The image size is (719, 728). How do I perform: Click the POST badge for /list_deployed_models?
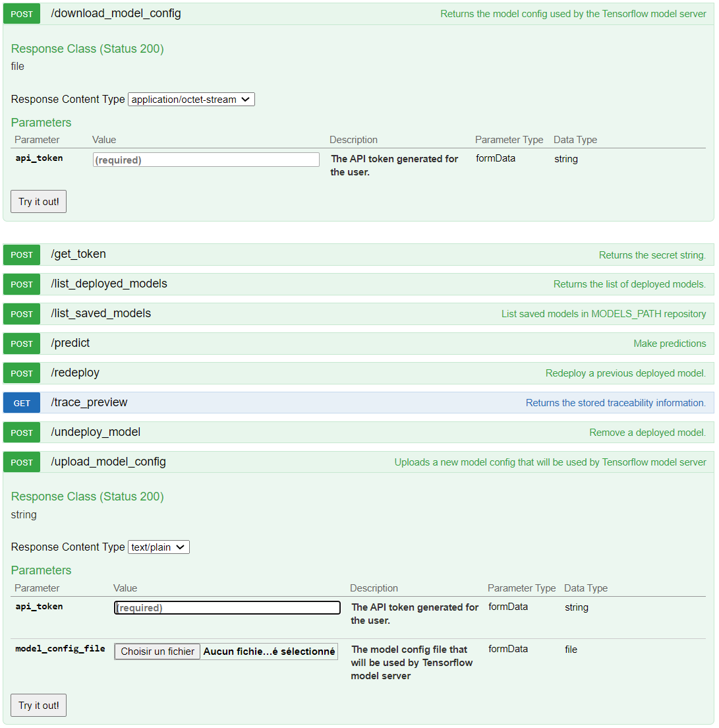pyautogui.click(x=22, y=285)
